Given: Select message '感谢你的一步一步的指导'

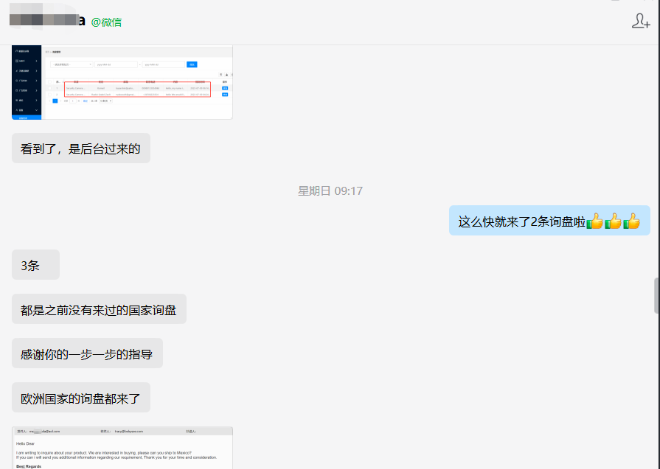Looking at the screenshot, I should pos(87,353).
